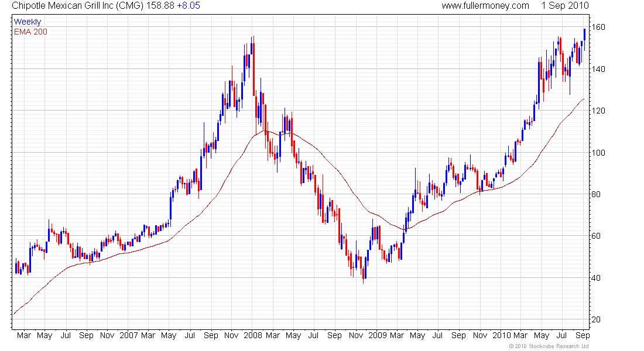Screen dimensions: 644x351
Task: Click the 2010 year marker on time axis
Action: (x=502, y=335)
